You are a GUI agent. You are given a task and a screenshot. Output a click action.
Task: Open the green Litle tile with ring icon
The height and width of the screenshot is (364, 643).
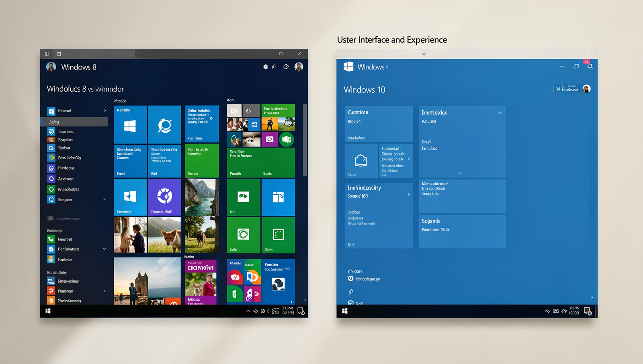click(244, 235)
